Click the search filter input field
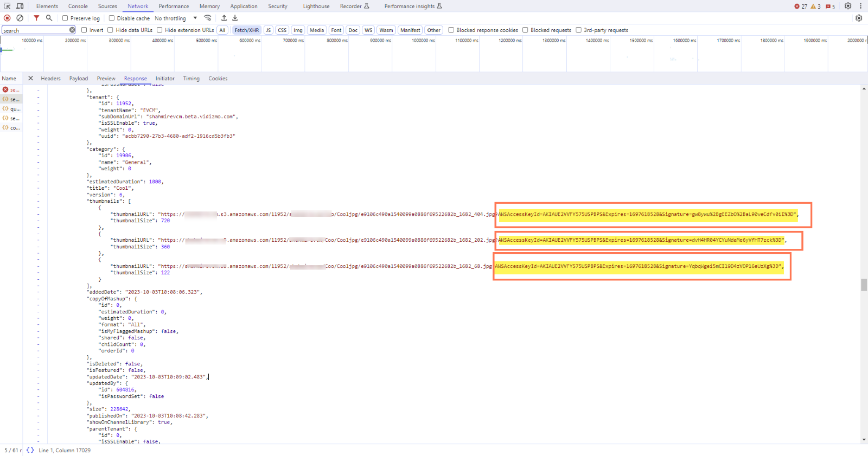The image size is (868, 456). click(35, 30)
